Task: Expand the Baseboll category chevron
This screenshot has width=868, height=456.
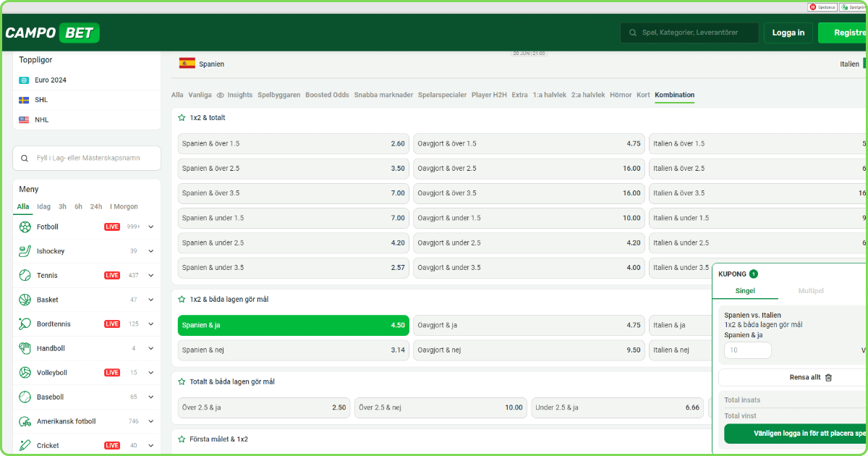Action: coord(150,397)
